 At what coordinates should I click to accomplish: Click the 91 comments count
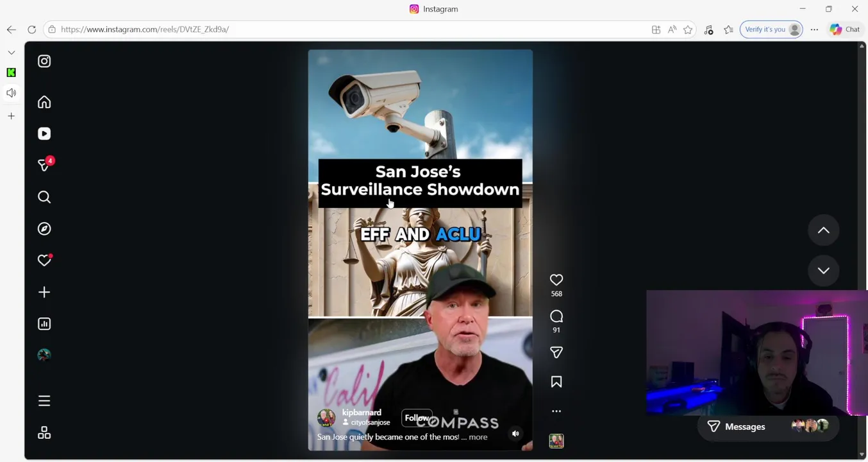556,330
